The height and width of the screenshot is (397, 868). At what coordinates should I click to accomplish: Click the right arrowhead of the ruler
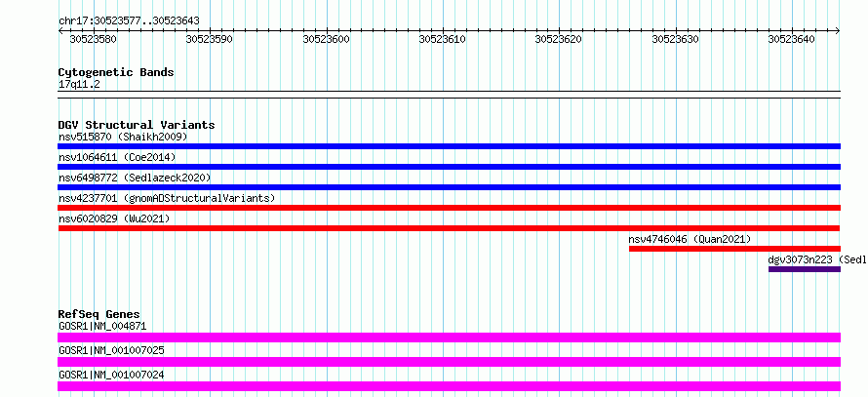(838, 30)
